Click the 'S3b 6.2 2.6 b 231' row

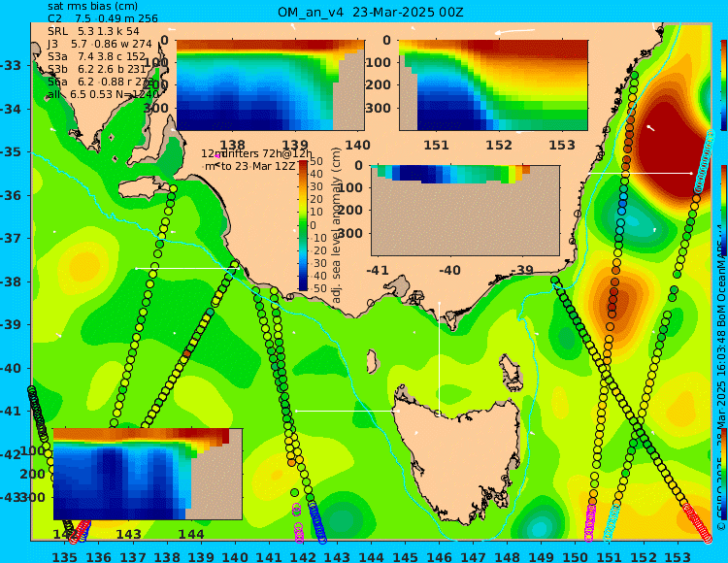click(x=96, y=69)
